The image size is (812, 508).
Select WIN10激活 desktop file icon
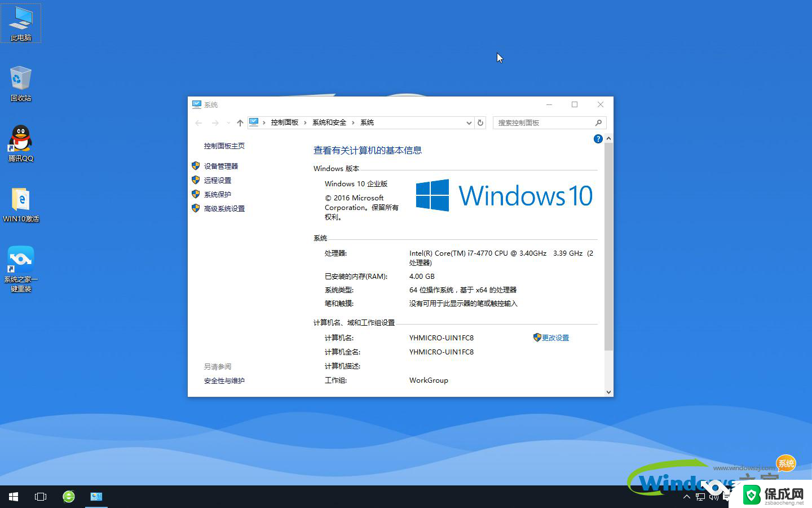[21, 204]
